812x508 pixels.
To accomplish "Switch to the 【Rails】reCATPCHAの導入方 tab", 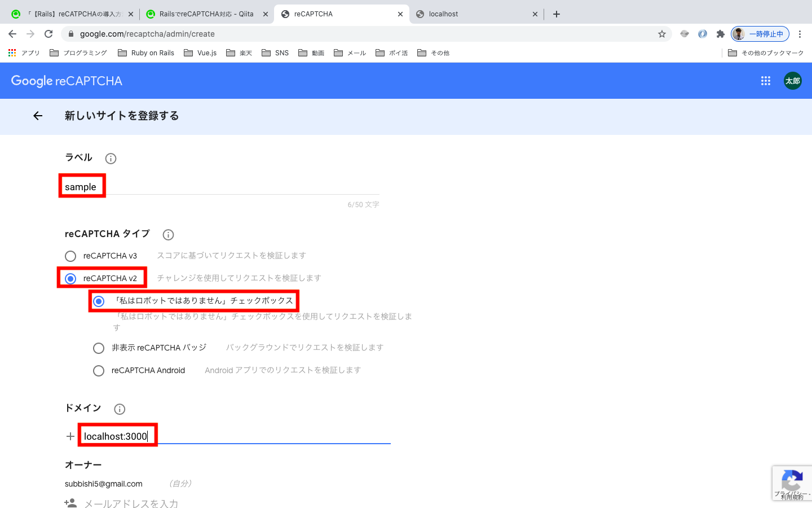I will coord(72,14).
